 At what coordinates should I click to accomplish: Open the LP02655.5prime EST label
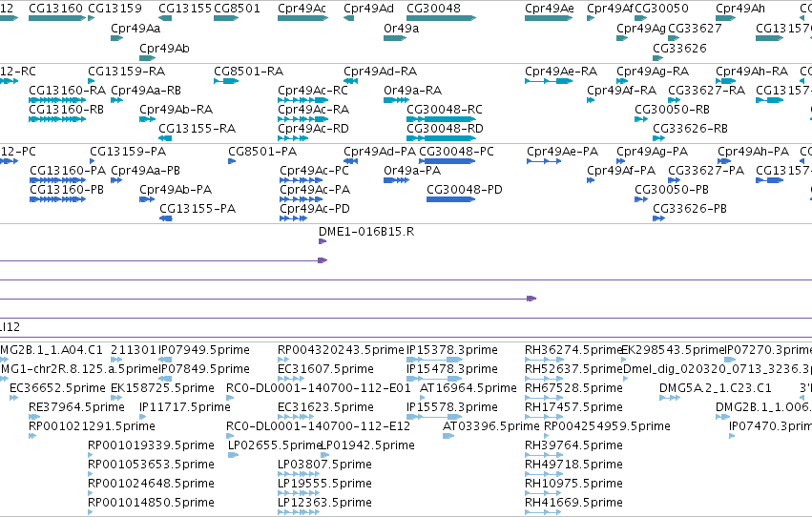coord(275,445)
